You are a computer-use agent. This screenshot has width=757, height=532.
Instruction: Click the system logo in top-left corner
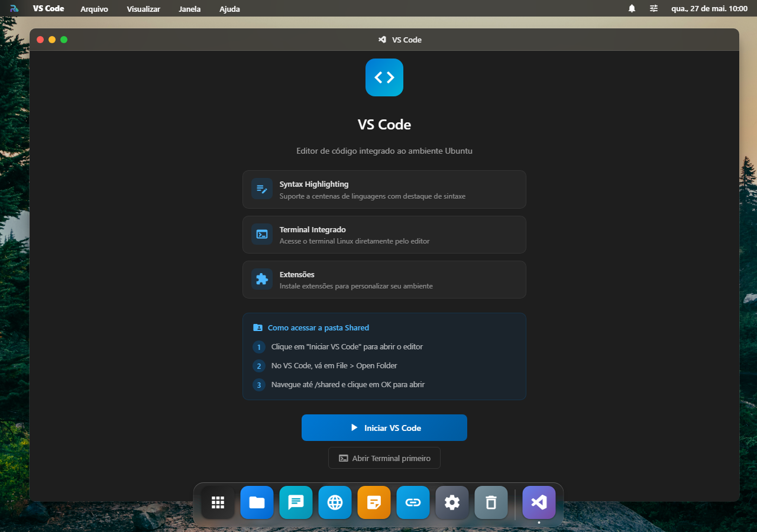click(14, 8)
